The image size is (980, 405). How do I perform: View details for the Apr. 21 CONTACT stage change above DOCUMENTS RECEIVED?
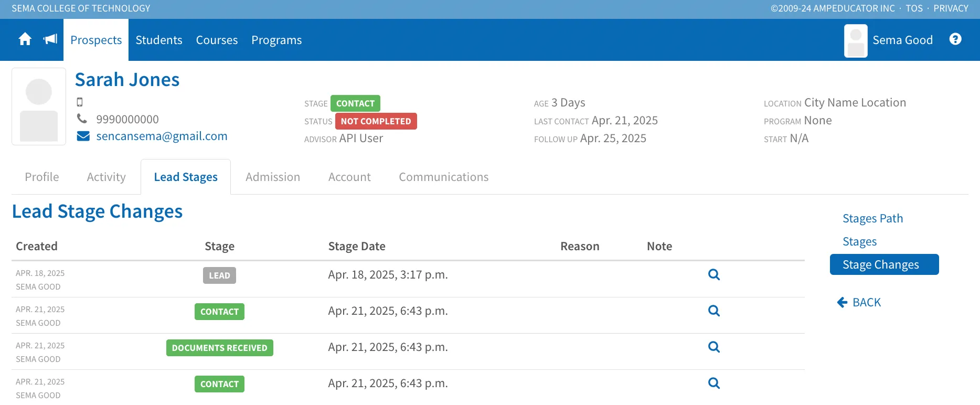tap(713, 311)
